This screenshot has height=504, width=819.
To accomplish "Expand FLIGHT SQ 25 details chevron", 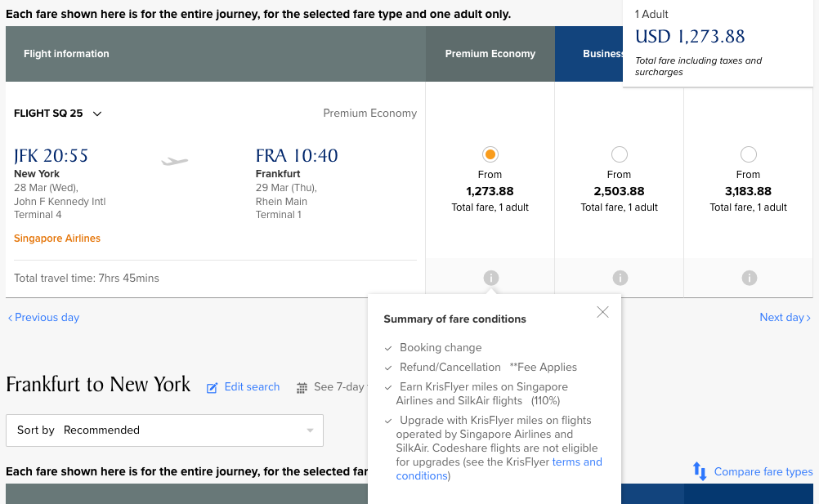I will 97,114.
